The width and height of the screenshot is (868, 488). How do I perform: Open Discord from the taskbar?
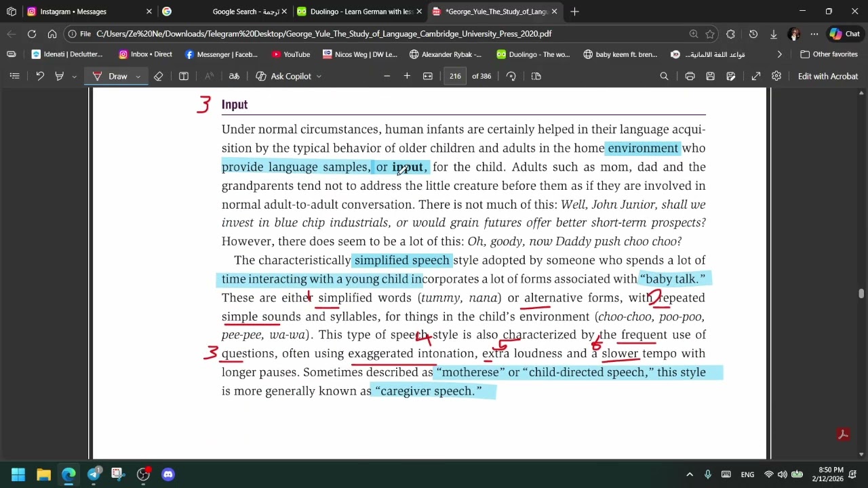click(x=168, y=474)
